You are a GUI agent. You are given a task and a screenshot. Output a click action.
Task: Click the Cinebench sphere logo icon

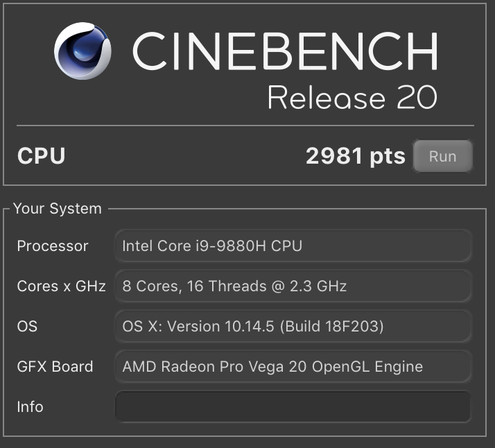pos(82,51)
